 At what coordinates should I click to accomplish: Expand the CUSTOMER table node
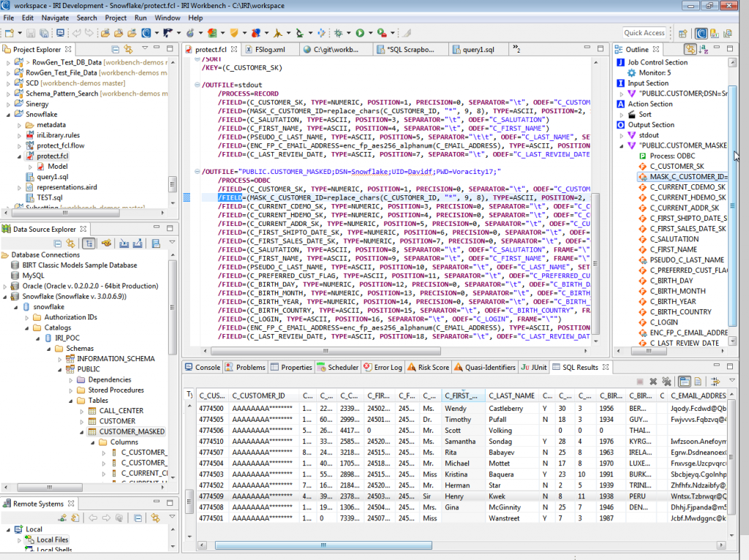tap(82, 421)
